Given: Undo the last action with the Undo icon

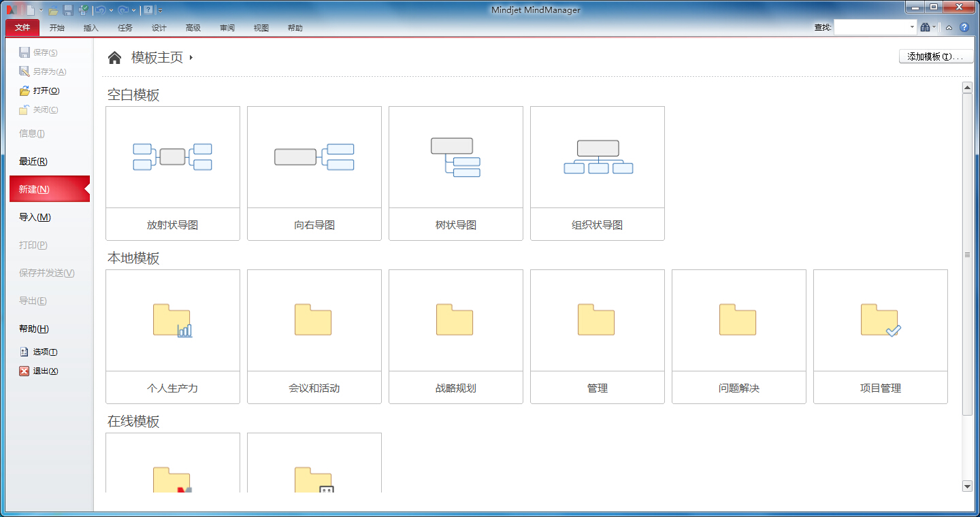Looking at the screenshot, I should point(99,10).
